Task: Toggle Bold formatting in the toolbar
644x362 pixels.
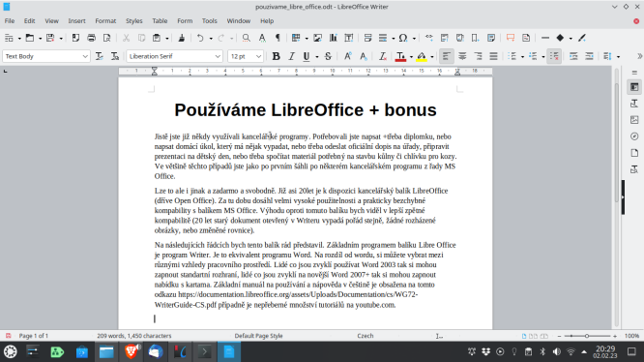Action: pos(276,56)
